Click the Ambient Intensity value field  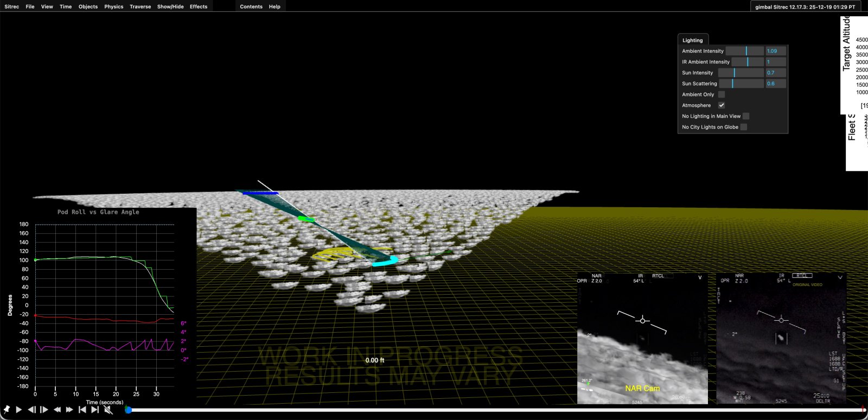775,51
